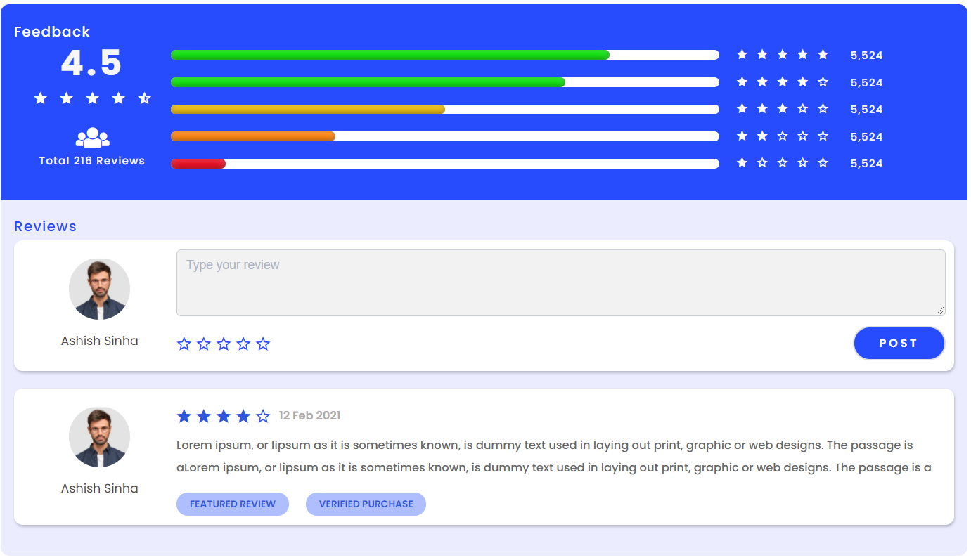The width and height of the screenshot is (971, 560).
Task: Select the second star in review rating input
Action: 204,344
